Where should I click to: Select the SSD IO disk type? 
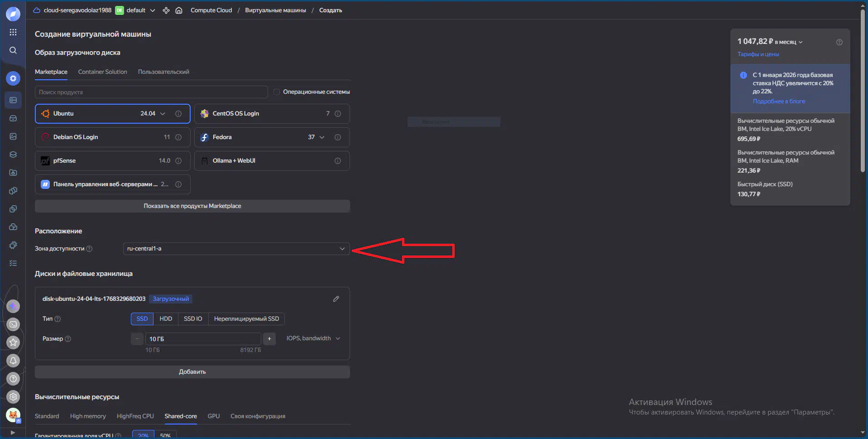193,319
